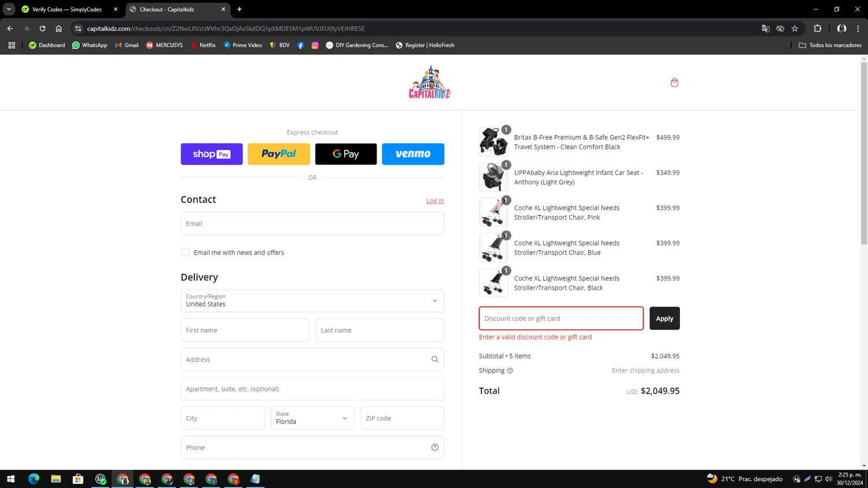868x488 pixels.
Task: Focus the City input field
Action: tap(222, 418)
